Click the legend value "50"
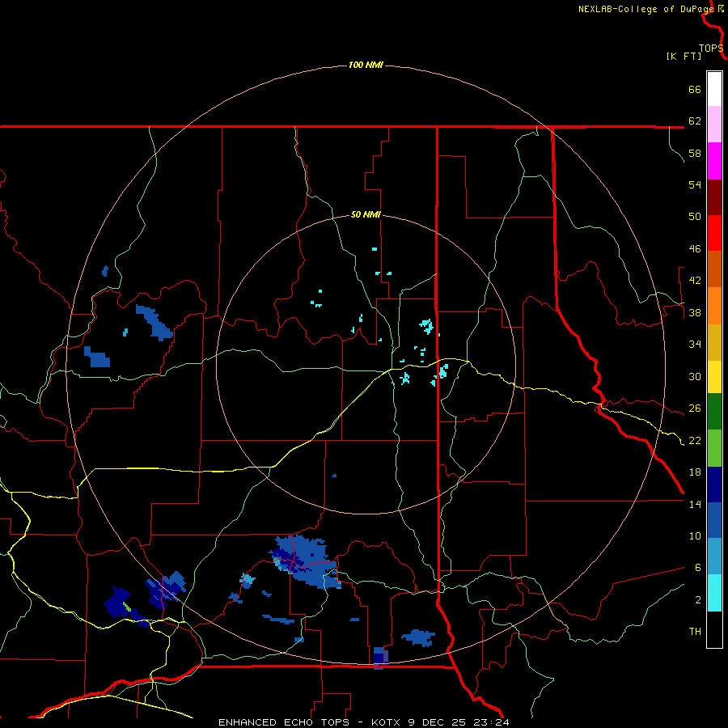Viewport: 728px width, 728px height. coord(695,217)
